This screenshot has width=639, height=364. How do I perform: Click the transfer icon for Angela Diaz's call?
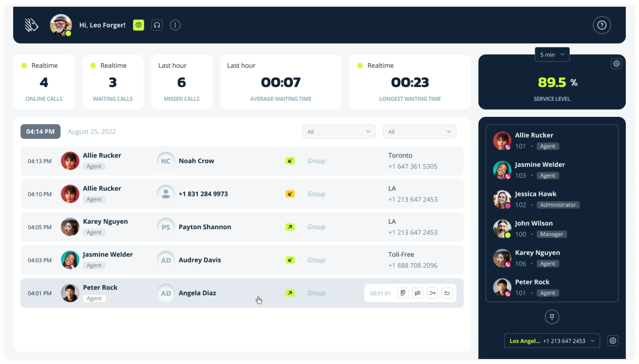432,293
